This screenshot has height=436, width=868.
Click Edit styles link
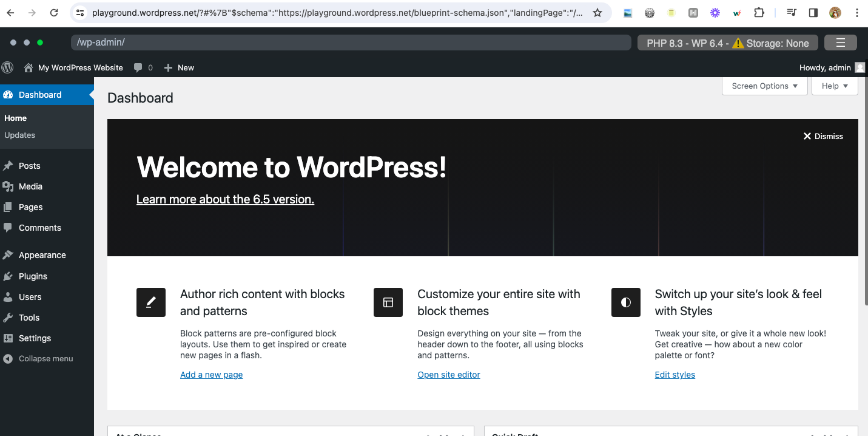pos(675,375)
